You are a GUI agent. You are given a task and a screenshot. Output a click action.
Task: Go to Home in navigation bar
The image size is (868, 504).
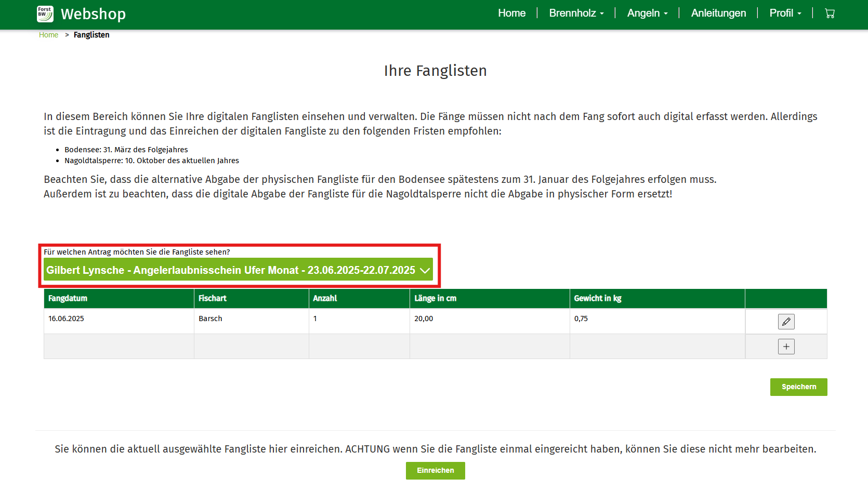(511, 14)
